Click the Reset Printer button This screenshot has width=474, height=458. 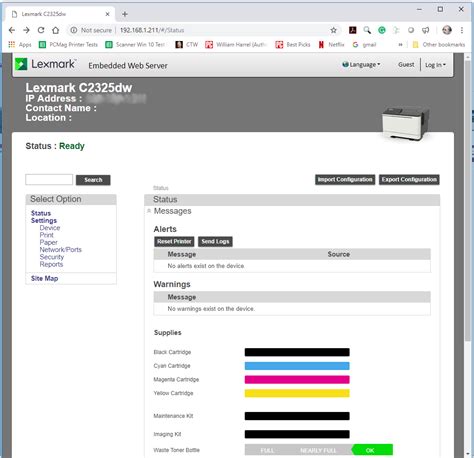[174, 241]
